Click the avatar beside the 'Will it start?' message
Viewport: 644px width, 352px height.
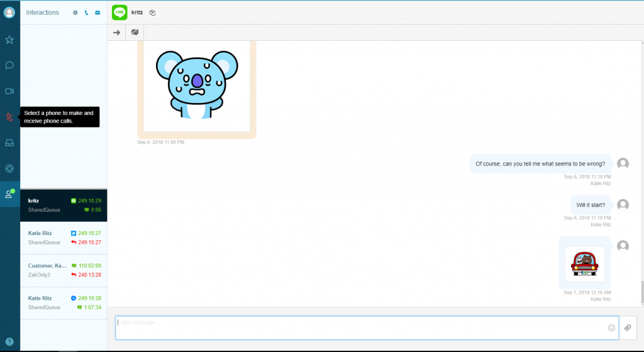[x=623, y=204]
